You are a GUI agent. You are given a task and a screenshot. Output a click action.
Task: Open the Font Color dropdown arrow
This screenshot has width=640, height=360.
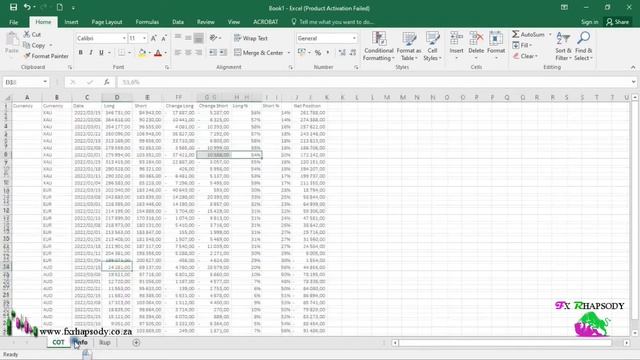click(166, 53)
